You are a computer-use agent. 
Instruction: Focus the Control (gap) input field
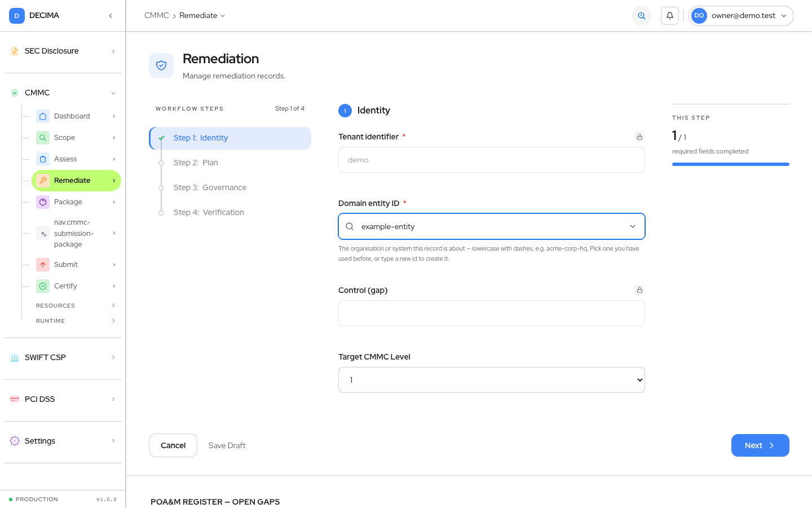click(x=492, y=313)
